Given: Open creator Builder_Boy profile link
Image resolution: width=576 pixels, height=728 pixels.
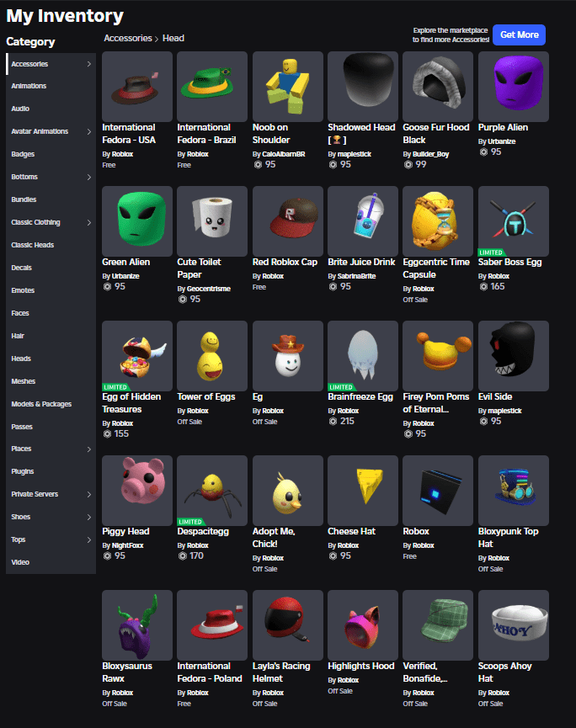Looking at the screenshot, I should [x=430, y=154].
